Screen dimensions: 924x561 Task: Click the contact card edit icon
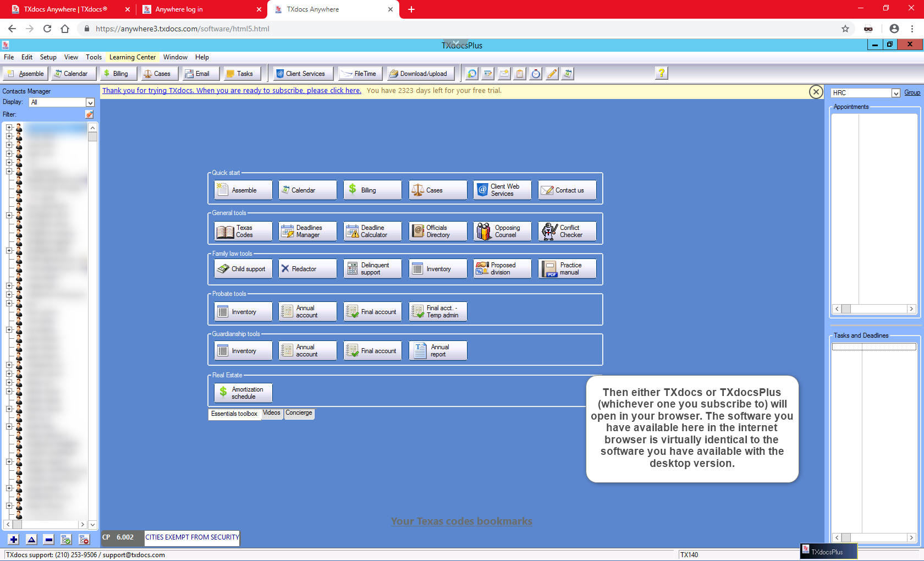(x=488, y=73)
